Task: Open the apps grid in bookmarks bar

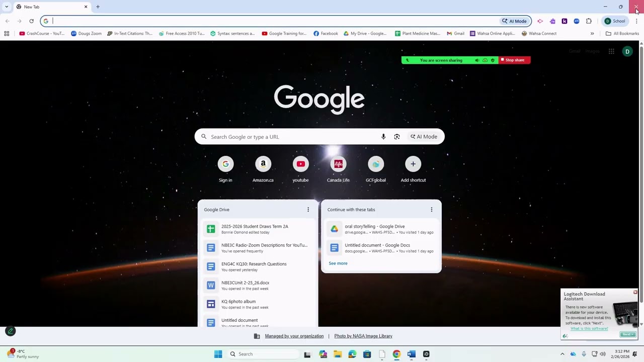Action: (7, 34)
